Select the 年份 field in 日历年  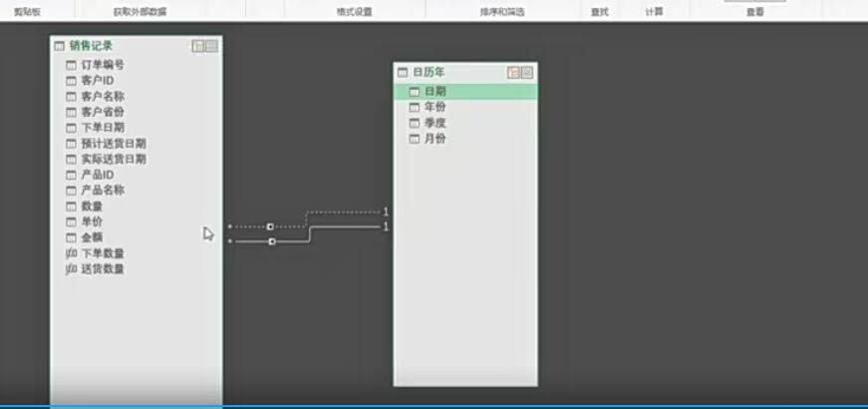[x=434, y=107]
